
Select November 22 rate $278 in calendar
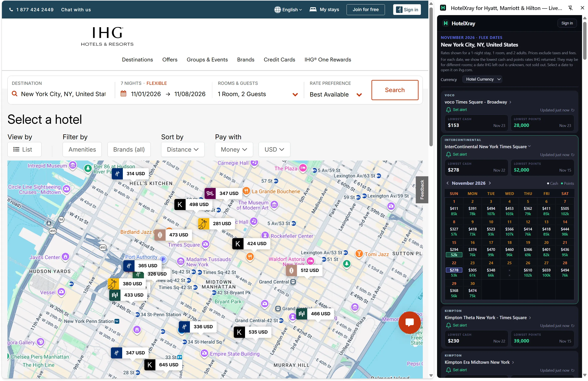click(454, 270)
